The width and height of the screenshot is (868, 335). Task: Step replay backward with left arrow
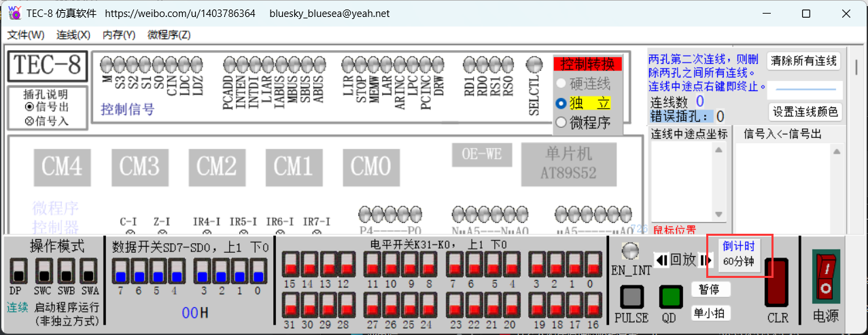(x=661, y=260)
